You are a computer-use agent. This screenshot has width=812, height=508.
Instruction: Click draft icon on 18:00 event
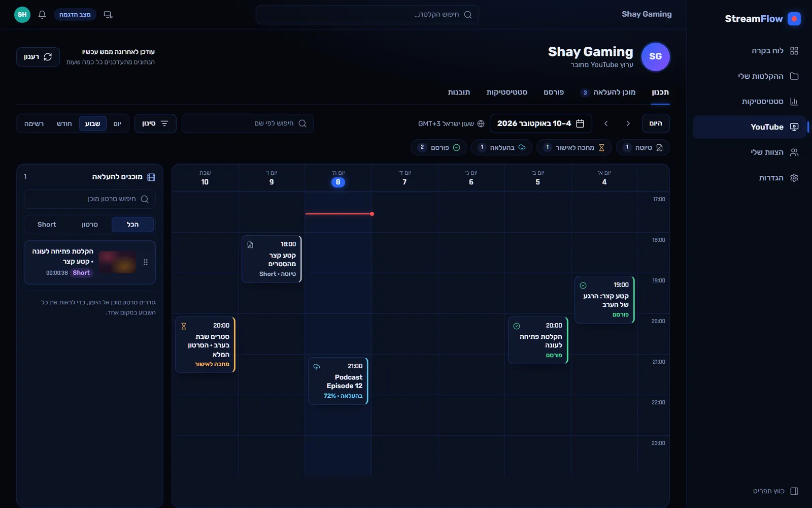[250, 245]
